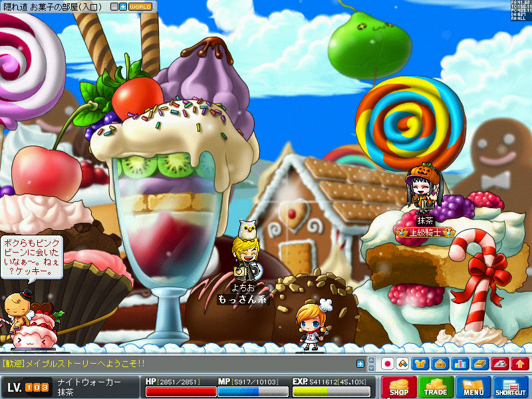The image size is (532, 399).
Task: Click the 上級騎士 medal tag
Action: click(425, 232)
